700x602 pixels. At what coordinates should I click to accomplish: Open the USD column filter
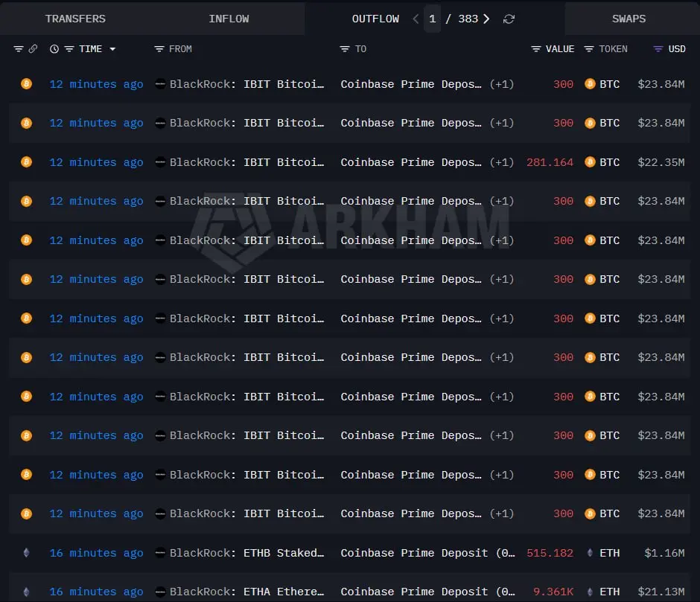[658, 49]
